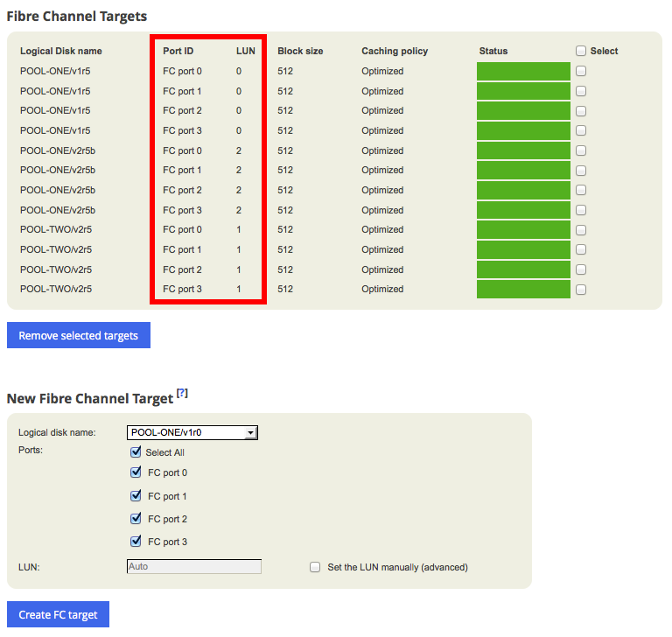
Task: Click Remove selected targets button
Action: 79,335
